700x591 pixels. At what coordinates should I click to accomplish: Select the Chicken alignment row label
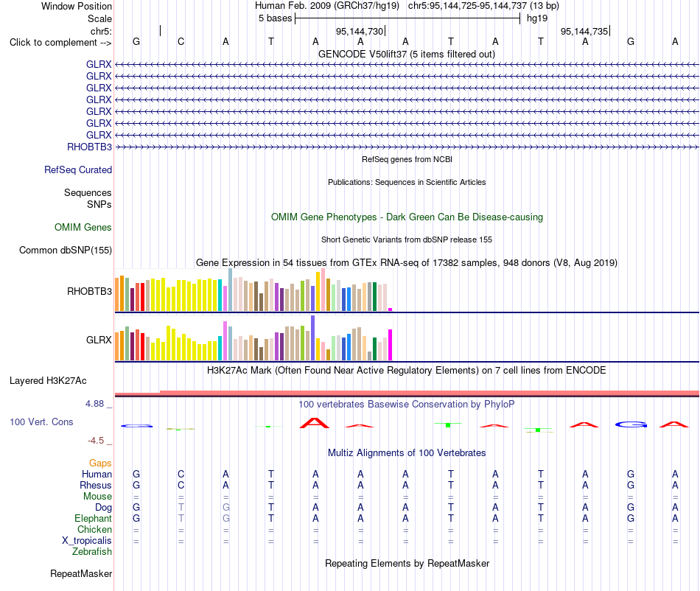[94, 529]
